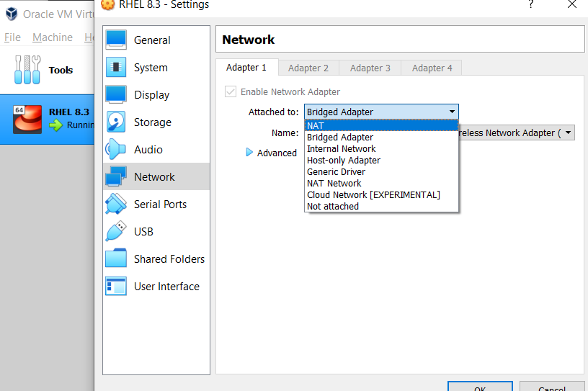
Task: Open the System chip icon
Action: pos(116,67)
